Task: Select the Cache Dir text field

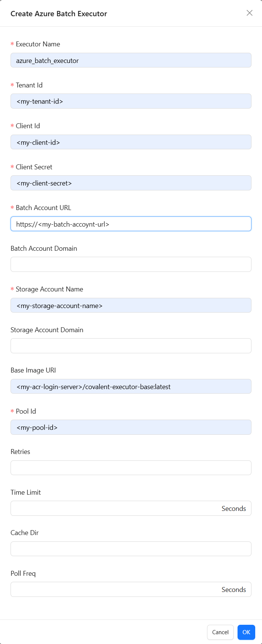Action: pos(131,549)
